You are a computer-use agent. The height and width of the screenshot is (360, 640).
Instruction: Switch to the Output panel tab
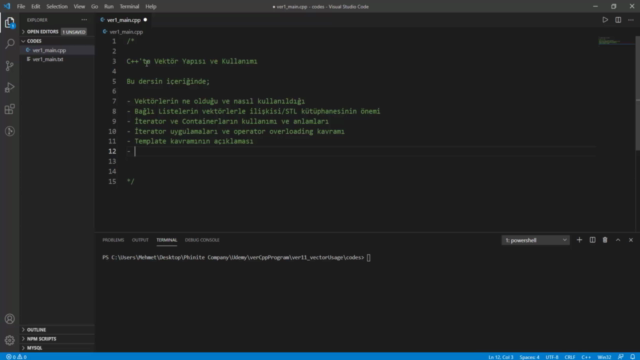pyautogui.click(x=140, y=240)
